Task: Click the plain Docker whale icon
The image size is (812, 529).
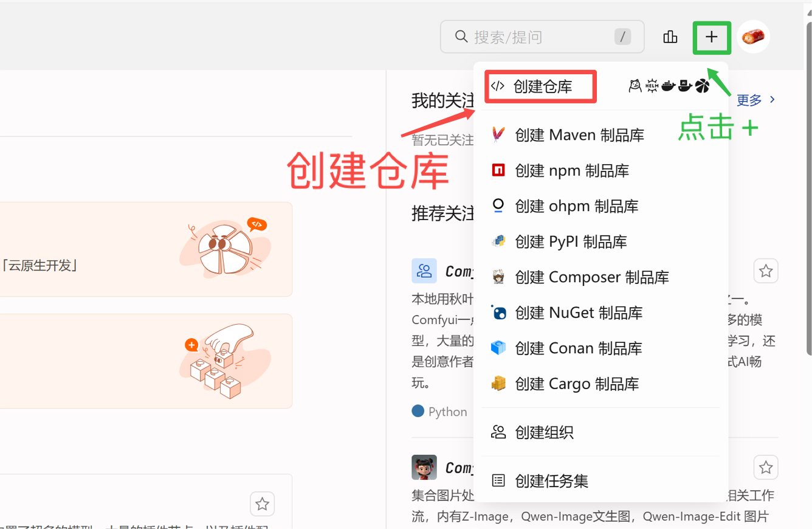Action: pos(668,86)
